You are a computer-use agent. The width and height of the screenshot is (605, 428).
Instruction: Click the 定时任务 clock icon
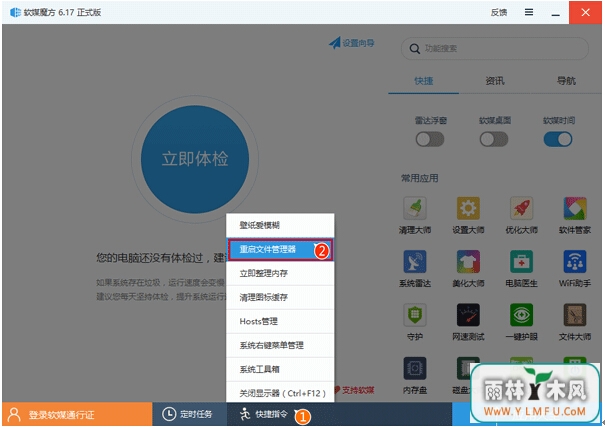pyautogui.click(x=169, y=414)
